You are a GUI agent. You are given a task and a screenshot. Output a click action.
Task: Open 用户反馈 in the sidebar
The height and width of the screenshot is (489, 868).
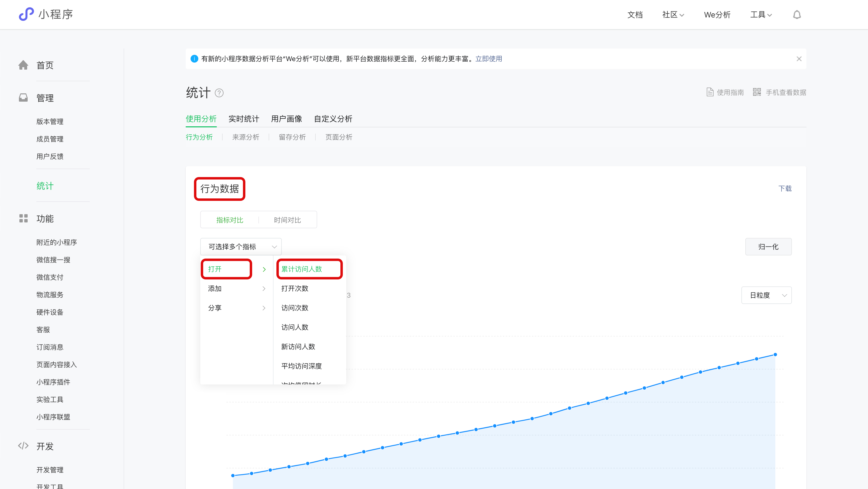[50, 156]
